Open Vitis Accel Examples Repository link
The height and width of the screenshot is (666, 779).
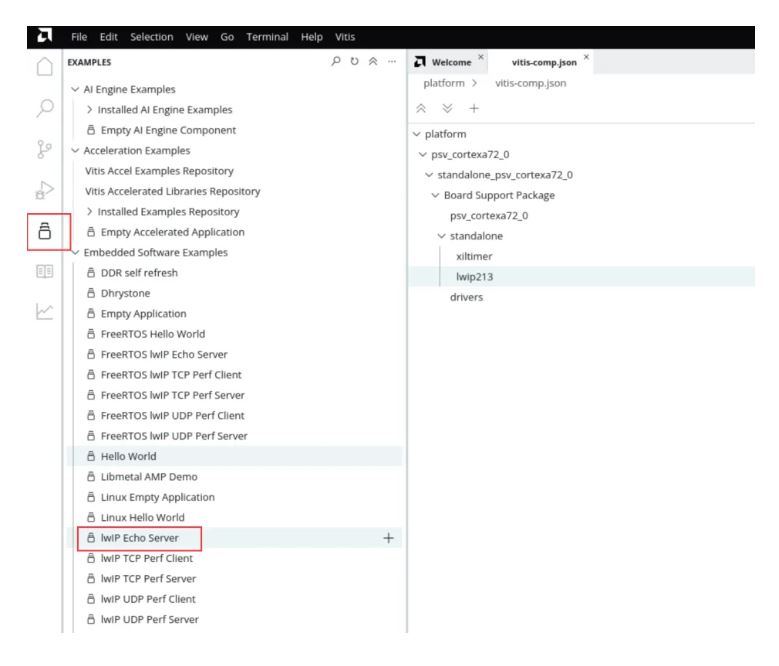(x=159, y=171)
